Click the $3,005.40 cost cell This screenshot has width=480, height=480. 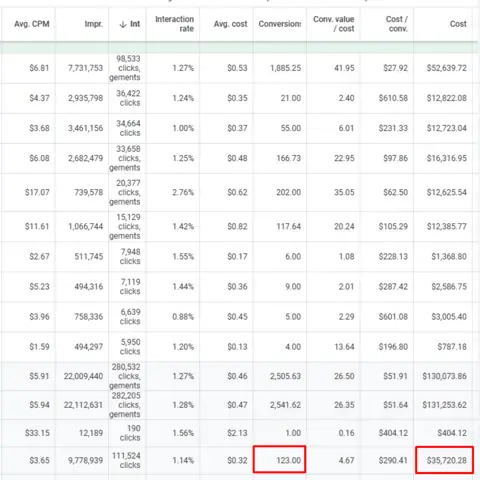tap(449, 317)
